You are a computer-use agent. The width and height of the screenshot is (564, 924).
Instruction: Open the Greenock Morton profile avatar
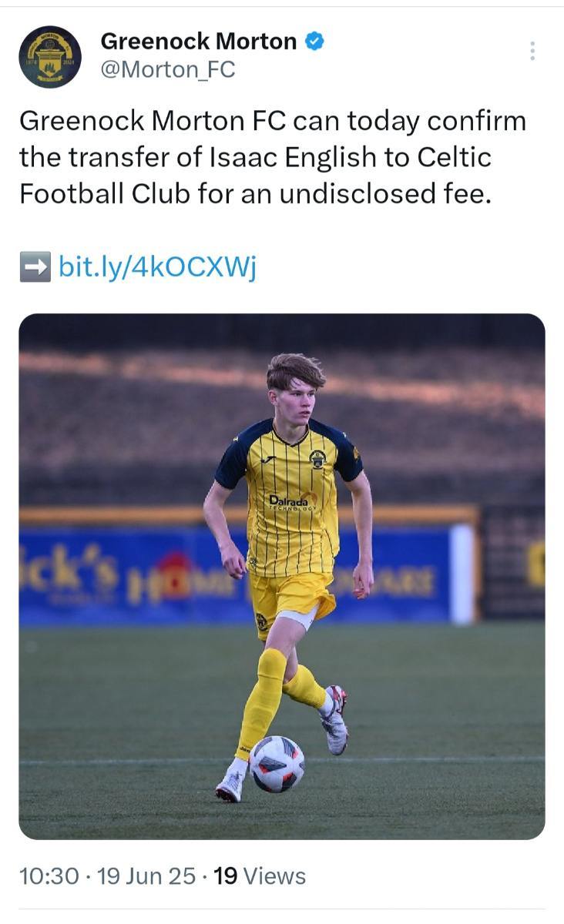point(50,57)
